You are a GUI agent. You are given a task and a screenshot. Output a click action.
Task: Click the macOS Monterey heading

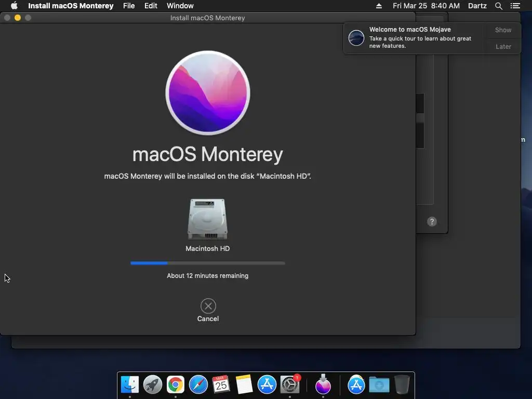208,154
